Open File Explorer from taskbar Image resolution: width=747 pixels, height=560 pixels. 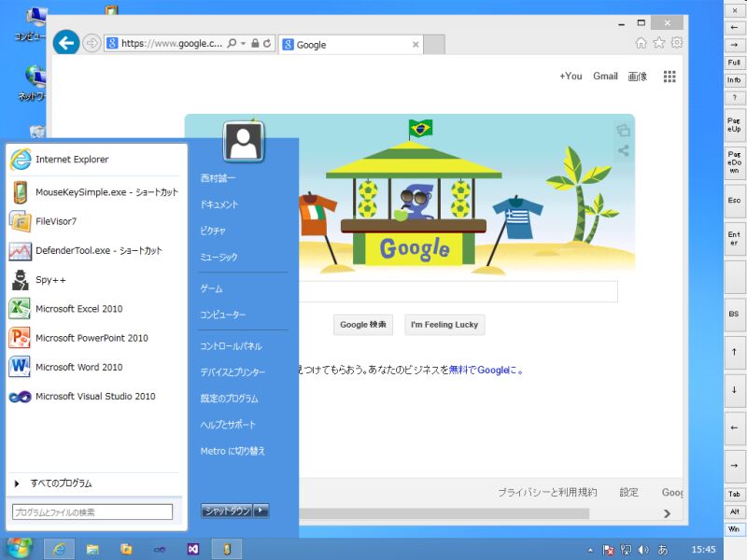(x=92, y=549)
